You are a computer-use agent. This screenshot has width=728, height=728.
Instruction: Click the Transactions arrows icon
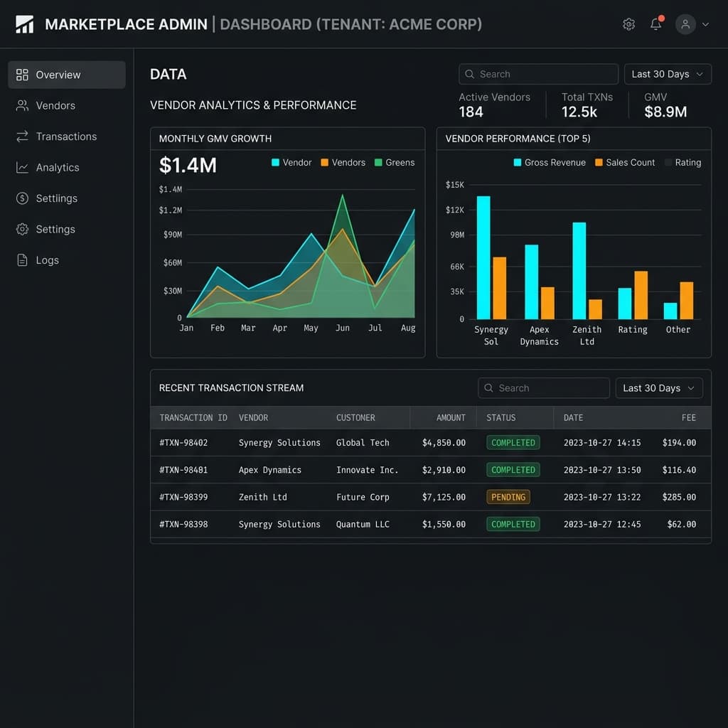tap(22, 136)
